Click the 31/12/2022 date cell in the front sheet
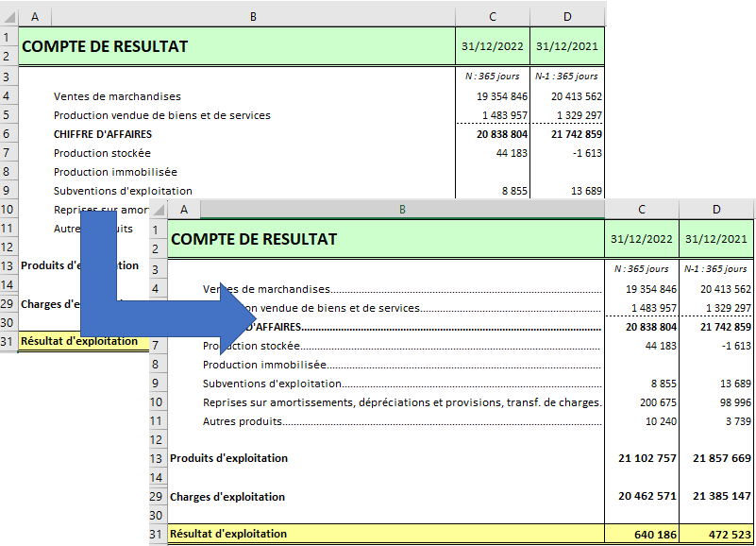 coord(642,239)
